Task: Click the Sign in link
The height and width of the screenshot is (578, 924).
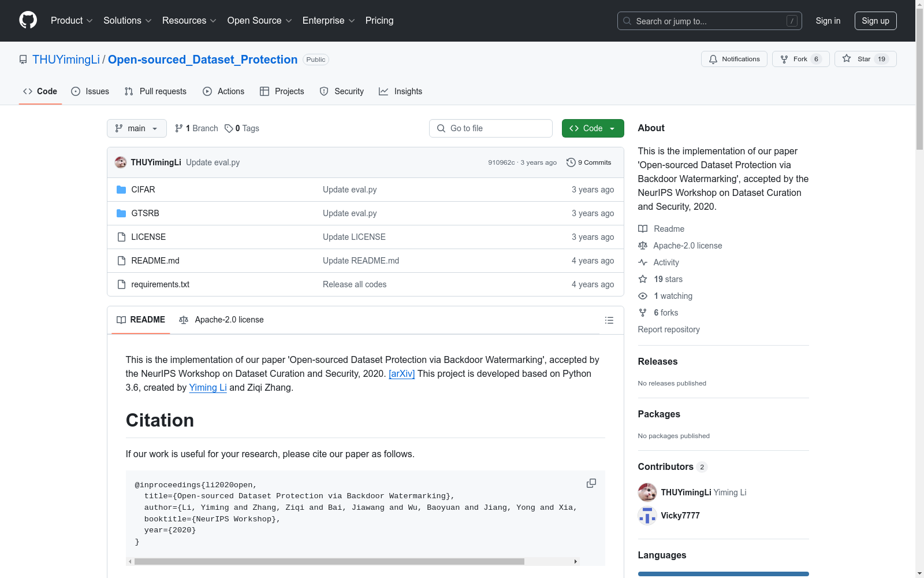Action: point(828,21)
